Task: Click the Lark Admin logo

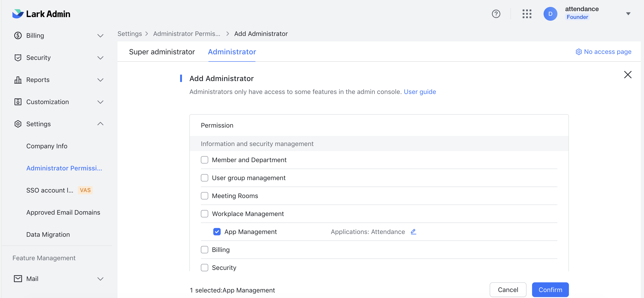Action: click(x=41, y=14)
